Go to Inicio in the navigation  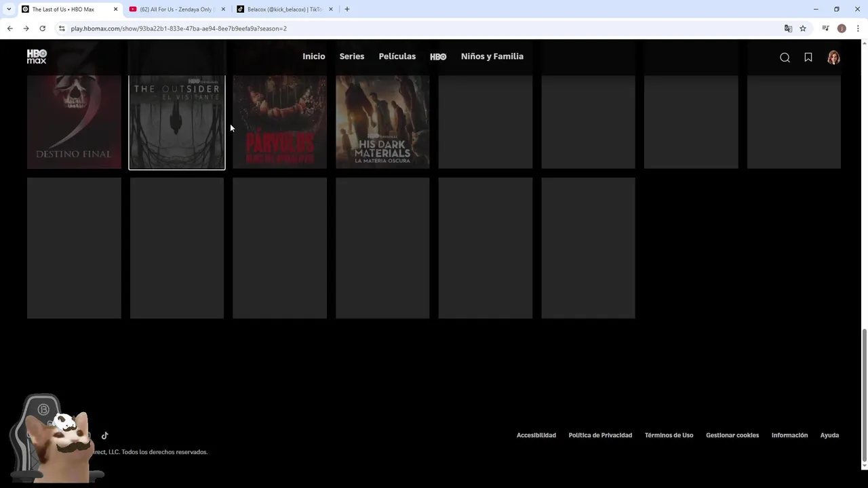click(314, 56)
